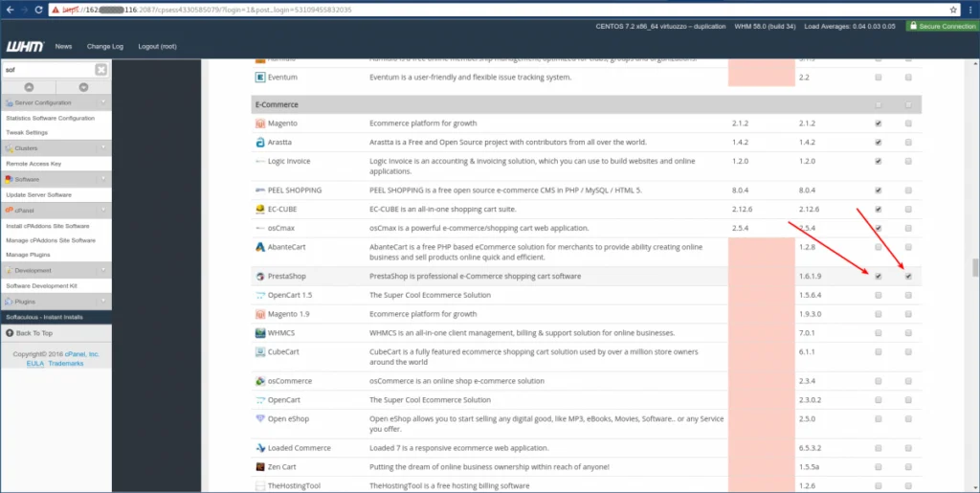The width and height of the screenshot is (980, 493).
Task: Clear the sidebar search with X icon
Action: tap(100, 70)
